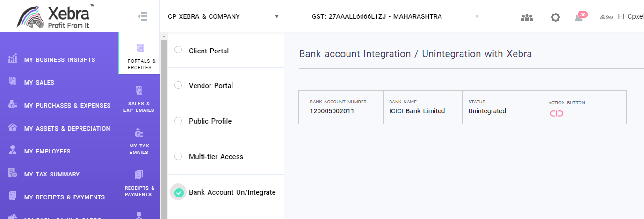Viewport: 644px width, 219px height.
Task: Collapse the sidebar menu toggle icon
Action: coord(143,17)
